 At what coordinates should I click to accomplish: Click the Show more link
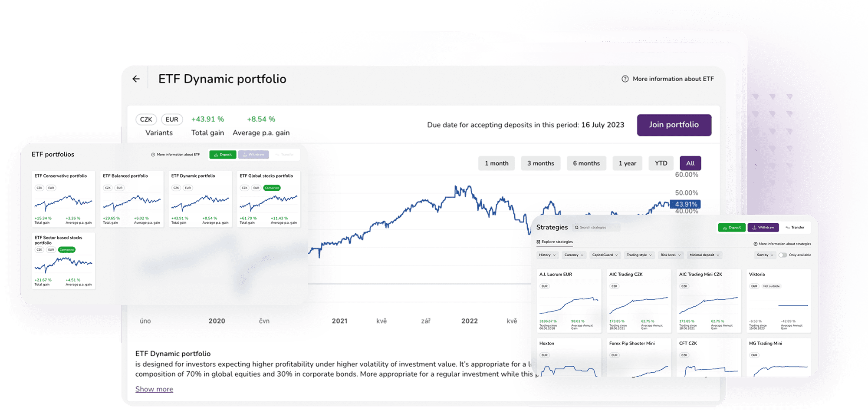point(154,389)
